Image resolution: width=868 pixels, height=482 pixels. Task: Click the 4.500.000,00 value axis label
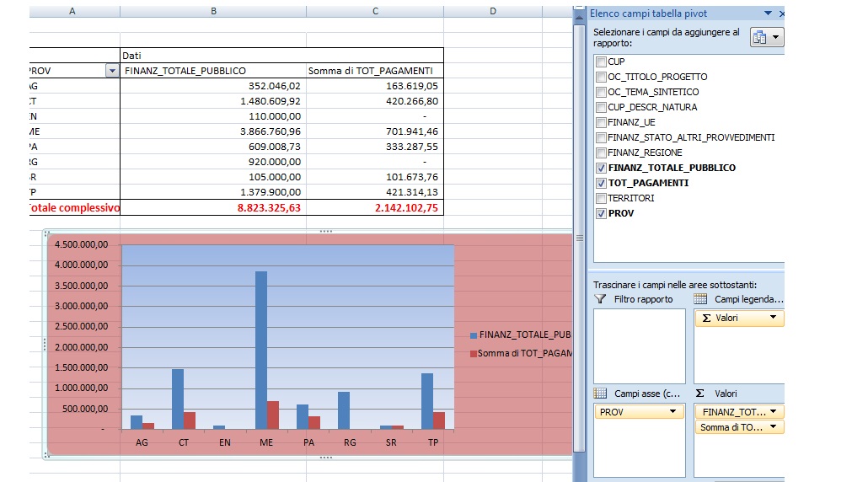[82, 244]
